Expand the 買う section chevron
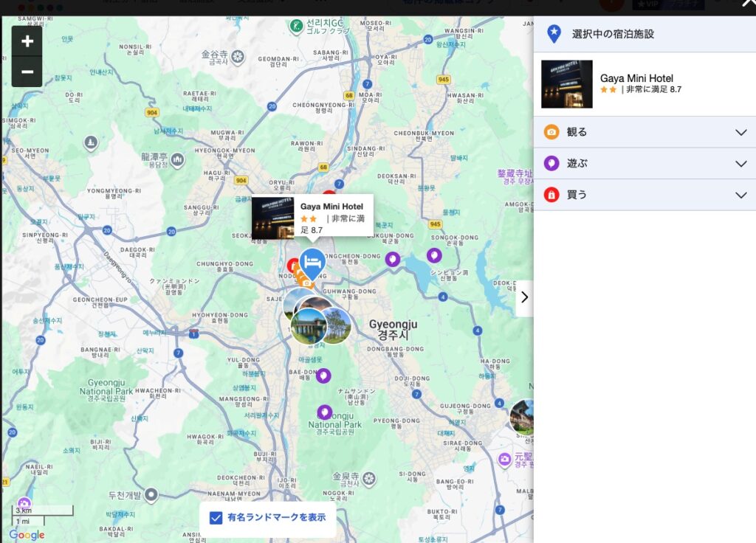 coord(741,195)
